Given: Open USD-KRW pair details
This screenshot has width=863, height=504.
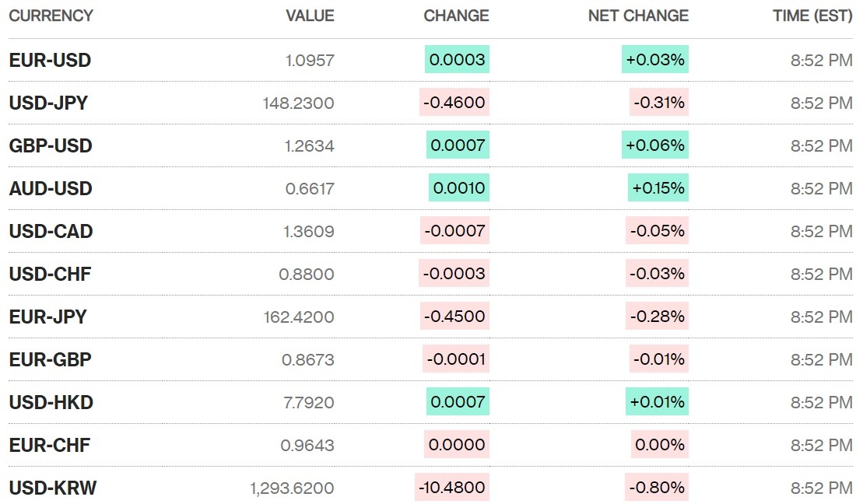Looking at the screenshot, I should pos(53,488).
